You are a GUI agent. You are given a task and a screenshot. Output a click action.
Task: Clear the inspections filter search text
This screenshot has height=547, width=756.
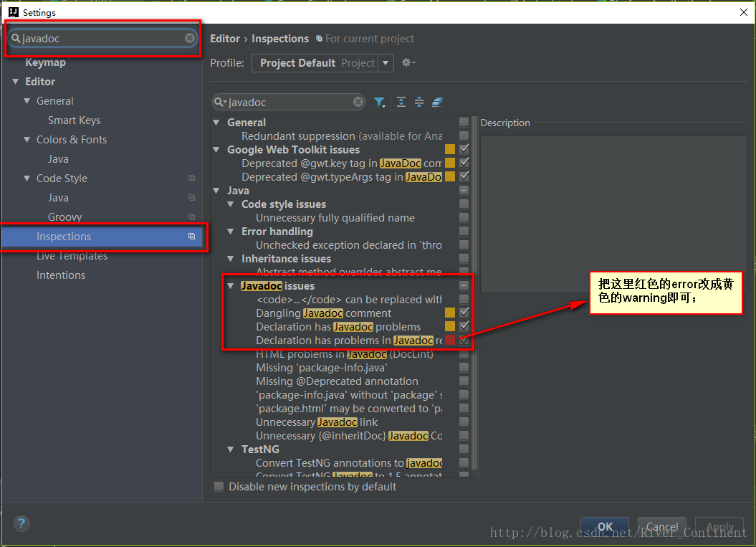(x=358, y=102)
